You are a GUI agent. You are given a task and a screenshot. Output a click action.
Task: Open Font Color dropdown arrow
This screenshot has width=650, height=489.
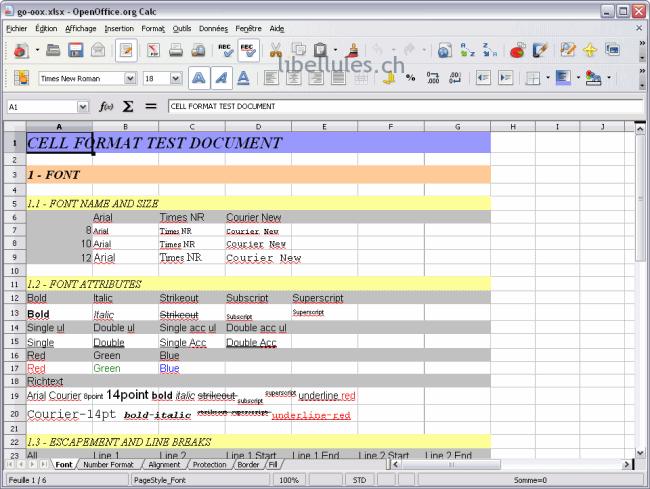click(x=609, y=78)
